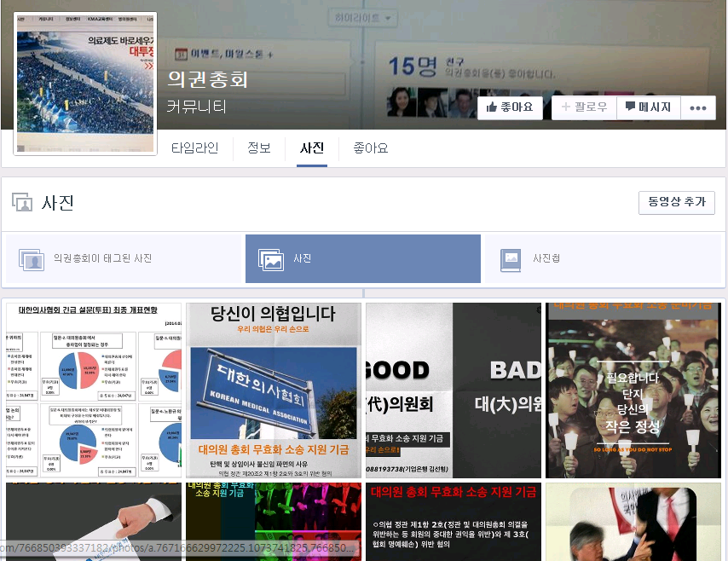Go to the 좋아요 page tab
This screenshot has width=728, height=561.
pos(371,148)
